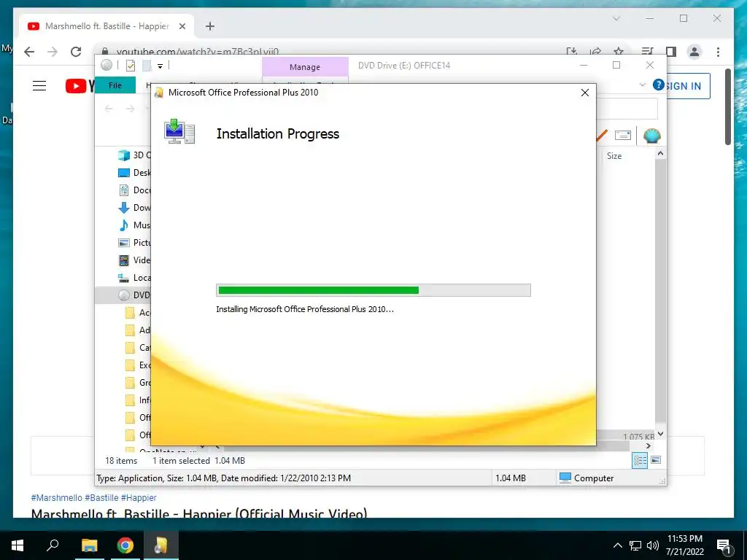Select the Marshmello ft. Bastille Chrome tab
Screen dimensions: 747x560
(107, 26)
